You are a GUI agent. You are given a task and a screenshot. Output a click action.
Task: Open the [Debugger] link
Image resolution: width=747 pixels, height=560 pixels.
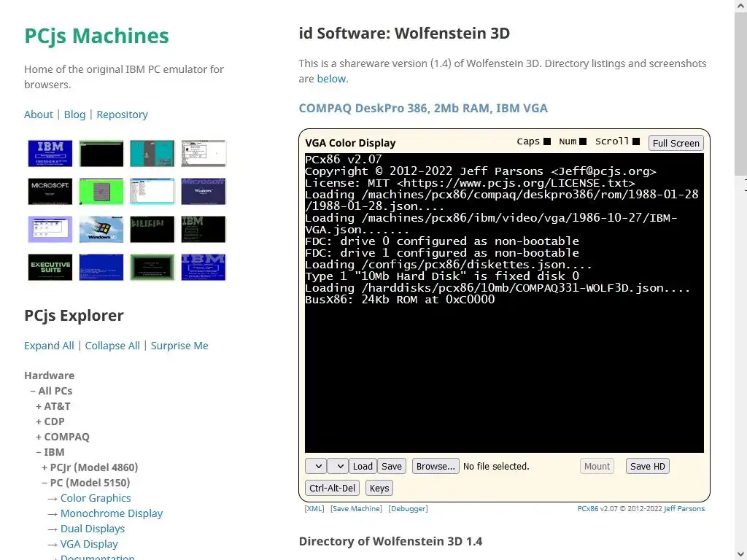408,508
